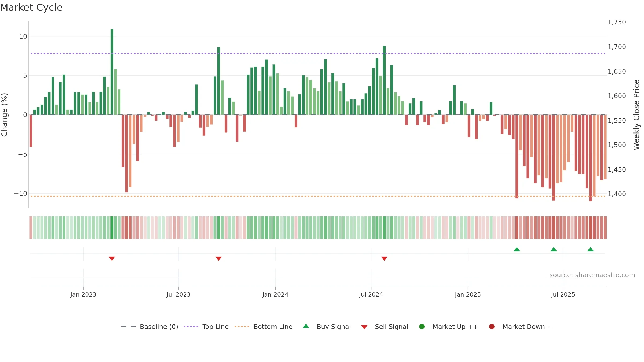644x362 pixels.
Task: Click the Jan 2023 x-axis label
Action: (83, 294)
